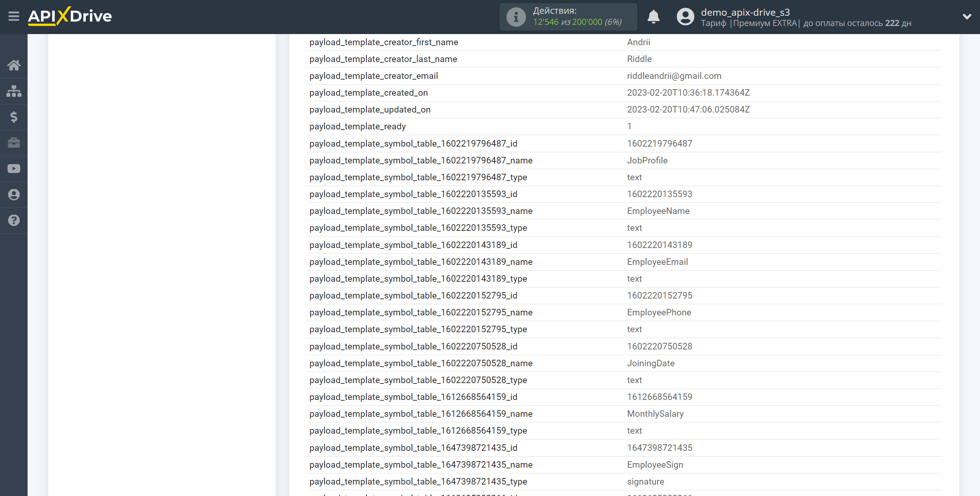This screenshot has width=980, height=496.
Task: Select payload_template_creator_last_name field
Action: [383, 59]
